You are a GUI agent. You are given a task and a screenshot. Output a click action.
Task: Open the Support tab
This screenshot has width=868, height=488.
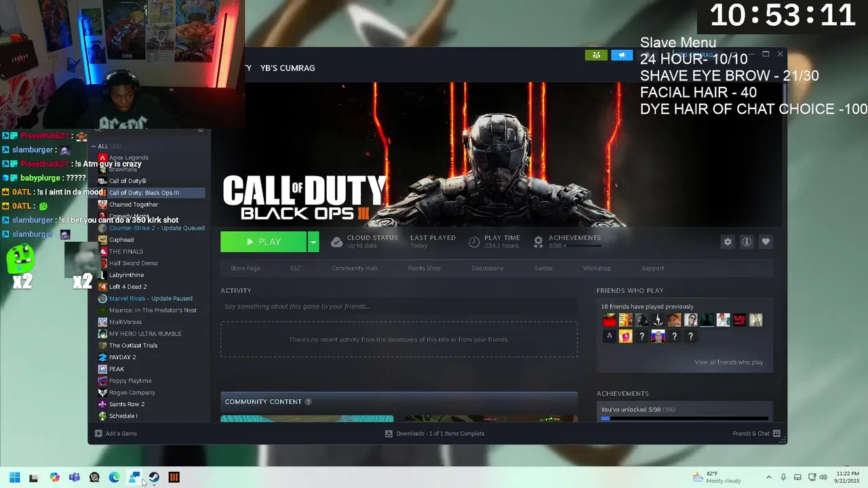pos(652,268)
